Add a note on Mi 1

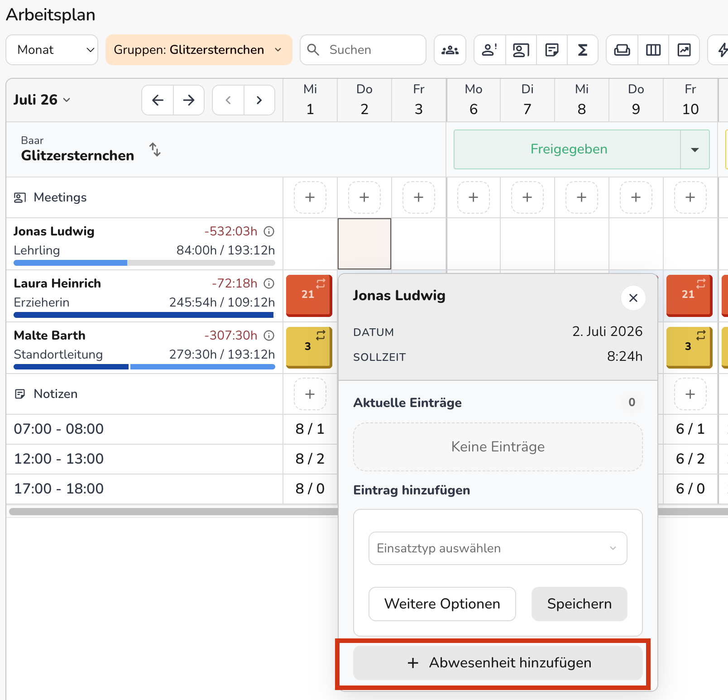pyautogui.click(x=310, y=394)
